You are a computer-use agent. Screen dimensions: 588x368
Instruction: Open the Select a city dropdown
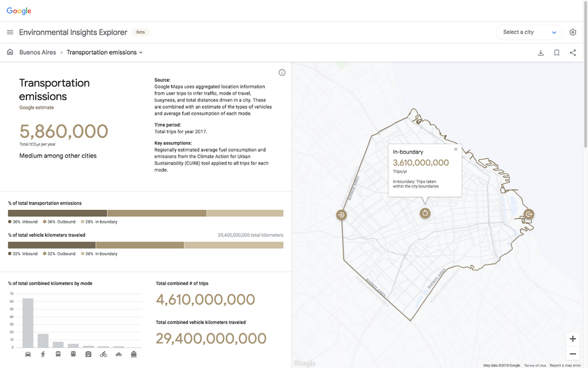coord(529,32)
